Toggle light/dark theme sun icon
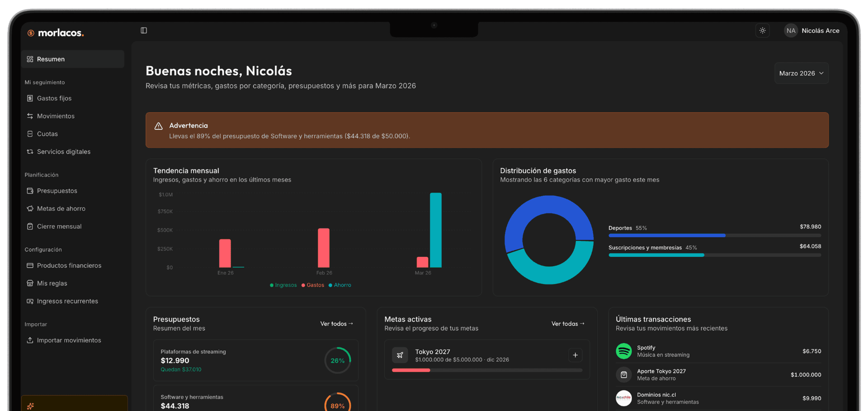868x411 pixels. [763, 31]
